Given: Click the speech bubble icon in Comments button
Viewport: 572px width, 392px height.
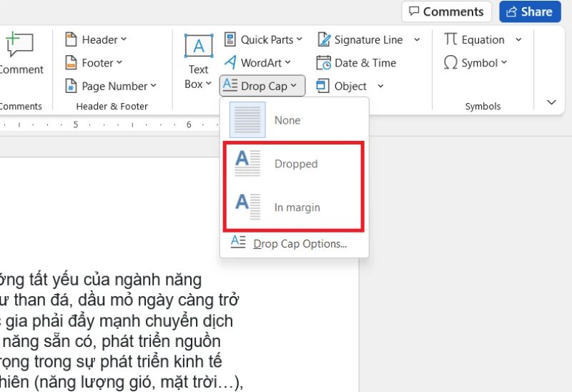Looking at the screenshot, I should pos(414,11).
